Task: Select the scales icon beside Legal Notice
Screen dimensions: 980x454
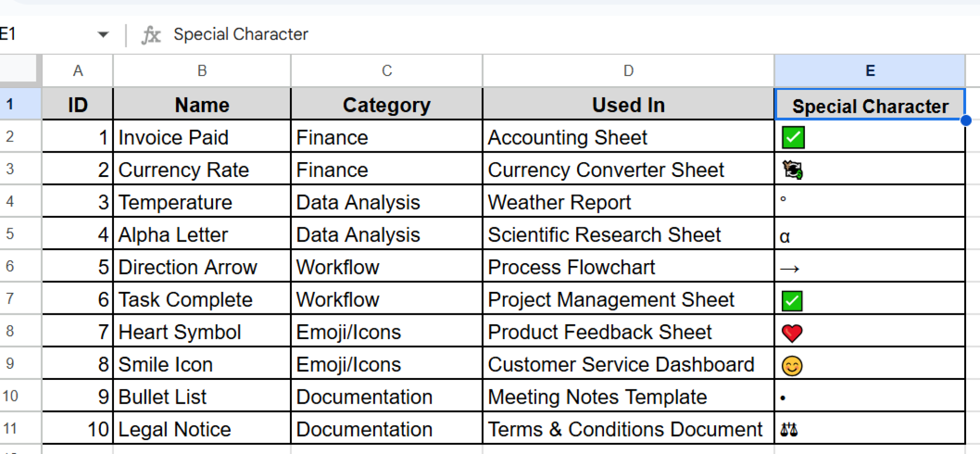Action: [789, 429]
